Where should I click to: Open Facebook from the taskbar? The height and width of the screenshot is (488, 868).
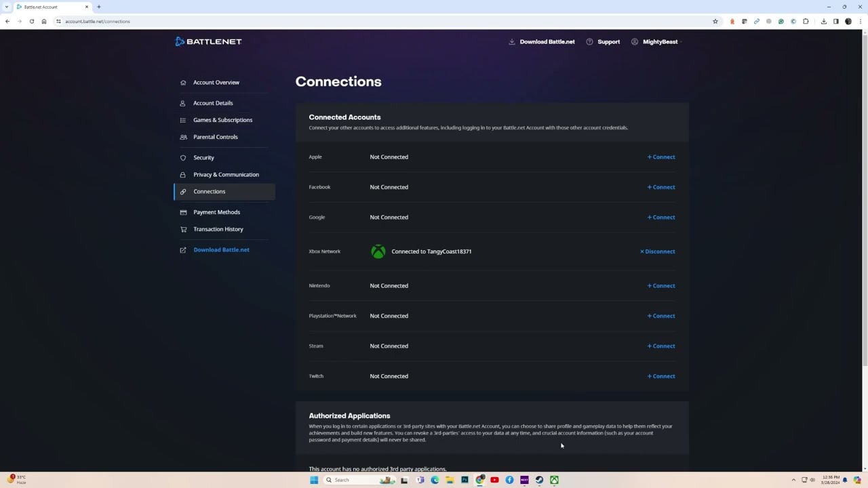click(509, 480)
